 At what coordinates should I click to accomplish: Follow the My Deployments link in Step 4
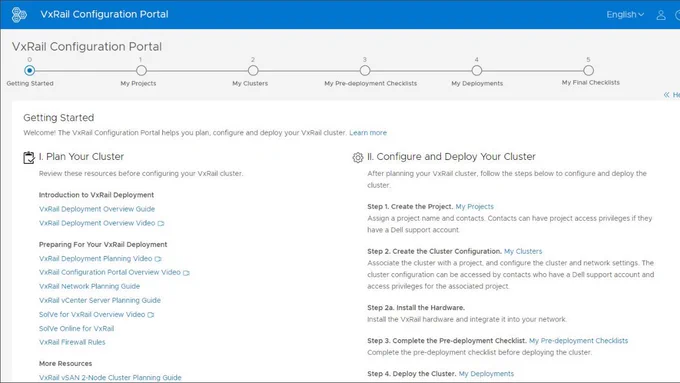486,374
